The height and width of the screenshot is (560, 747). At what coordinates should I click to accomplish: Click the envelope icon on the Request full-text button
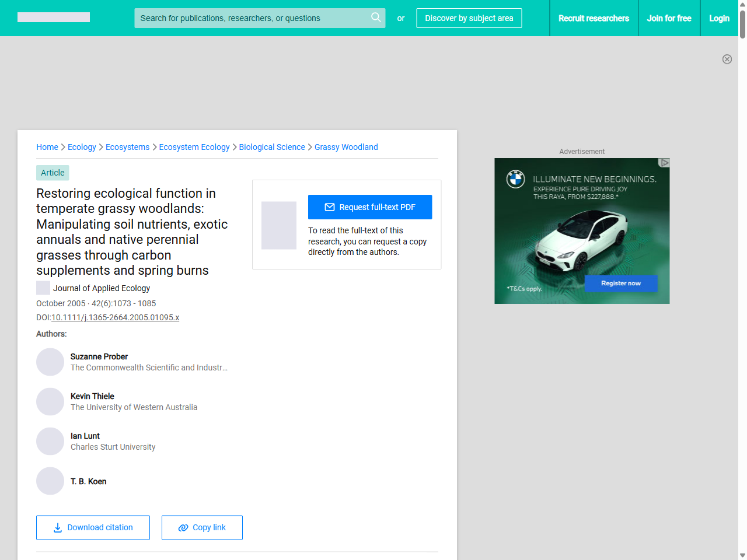pos(330,206)
